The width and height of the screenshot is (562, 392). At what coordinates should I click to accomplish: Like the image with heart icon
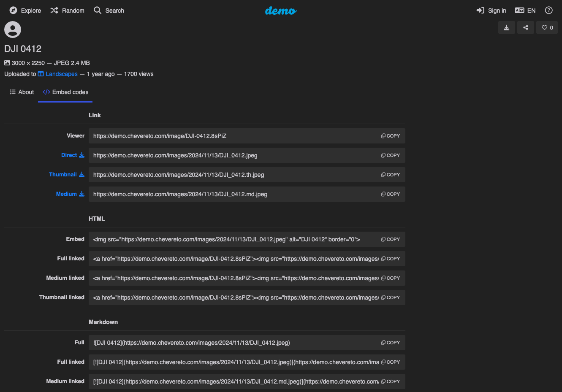coord(547,28)
